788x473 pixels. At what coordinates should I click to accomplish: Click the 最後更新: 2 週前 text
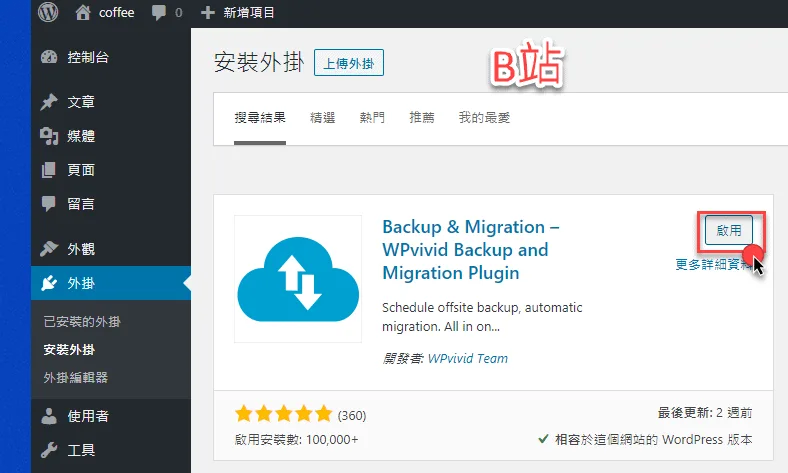click(705, 413)
